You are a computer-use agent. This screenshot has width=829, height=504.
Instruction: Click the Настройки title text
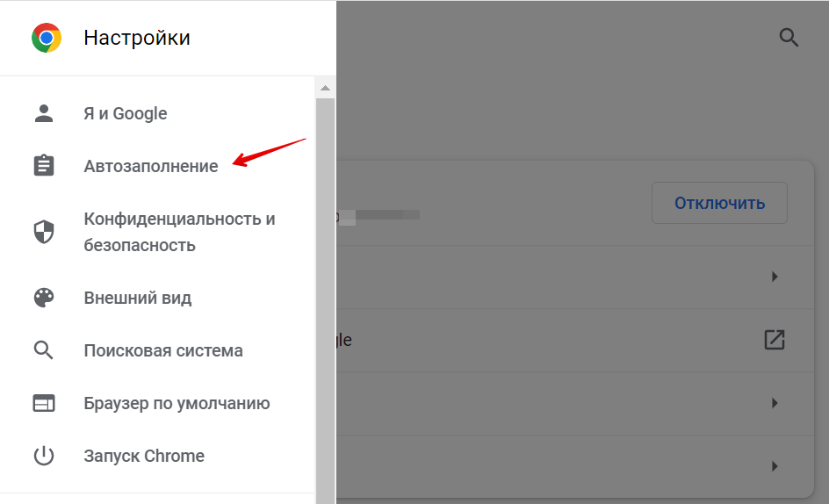(x=136, y=38)
